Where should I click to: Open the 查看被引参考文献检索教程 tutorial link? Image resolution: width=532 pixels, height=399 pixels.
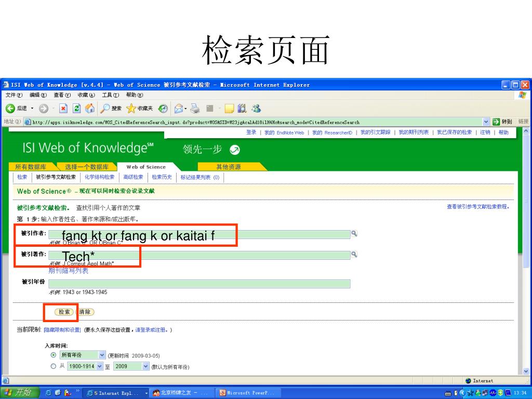(478, 207)
